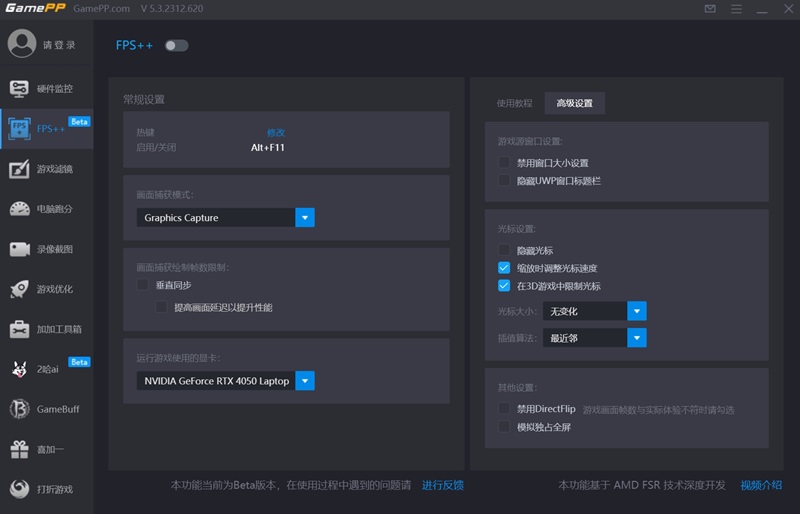Screen dimensions: 800x514
Task: Open the 硬件监控 hardware monitor icon
Action: (19, 89)
